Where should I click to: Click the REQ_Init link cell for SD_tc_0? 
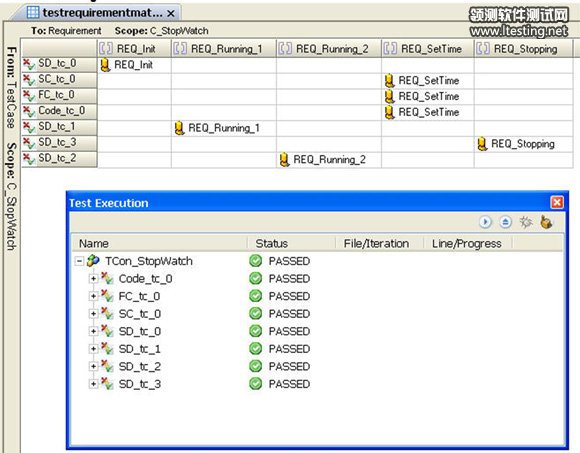[134, 65]
